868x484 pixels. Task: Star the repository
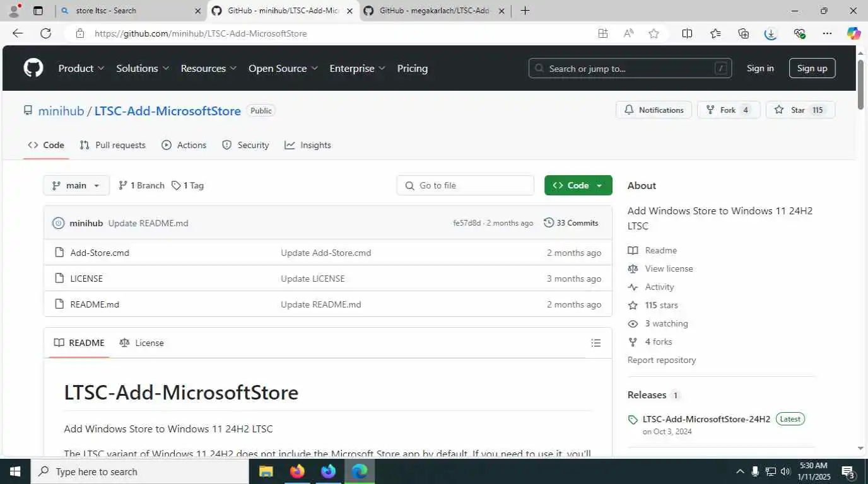(801, 110)
